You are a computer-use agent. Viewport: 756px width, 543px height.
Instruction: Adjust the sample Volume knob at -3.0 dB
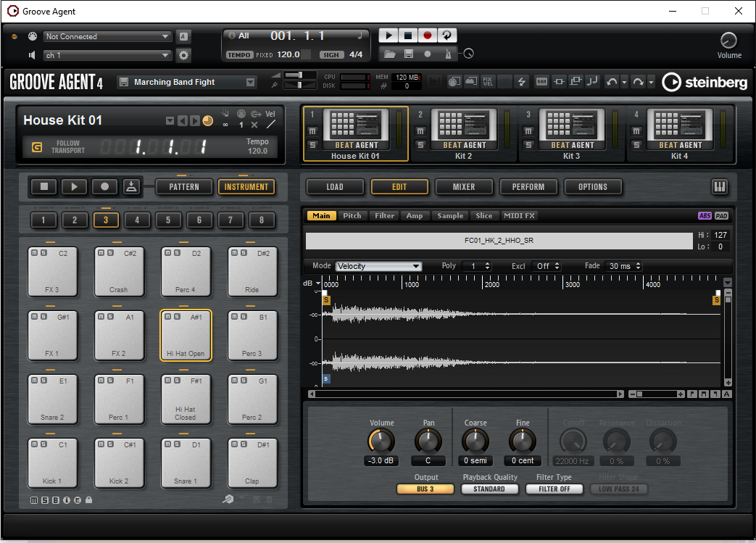381,442
